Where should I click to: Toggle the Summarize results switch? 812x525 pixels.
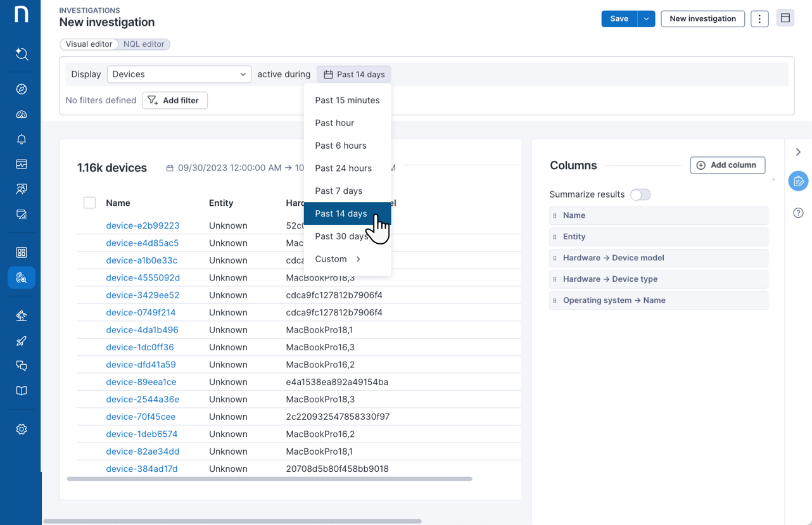tap(640, 194)
